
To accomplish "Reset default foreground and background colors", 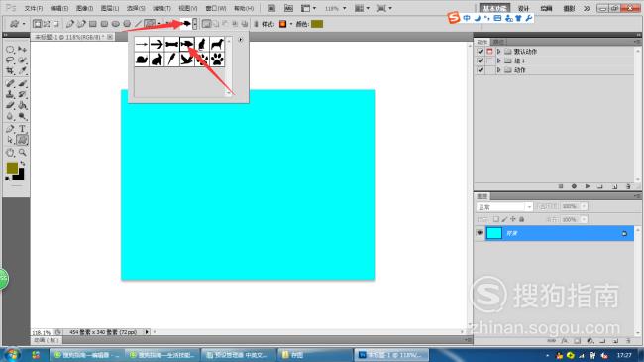I will (x=8, y=179).
